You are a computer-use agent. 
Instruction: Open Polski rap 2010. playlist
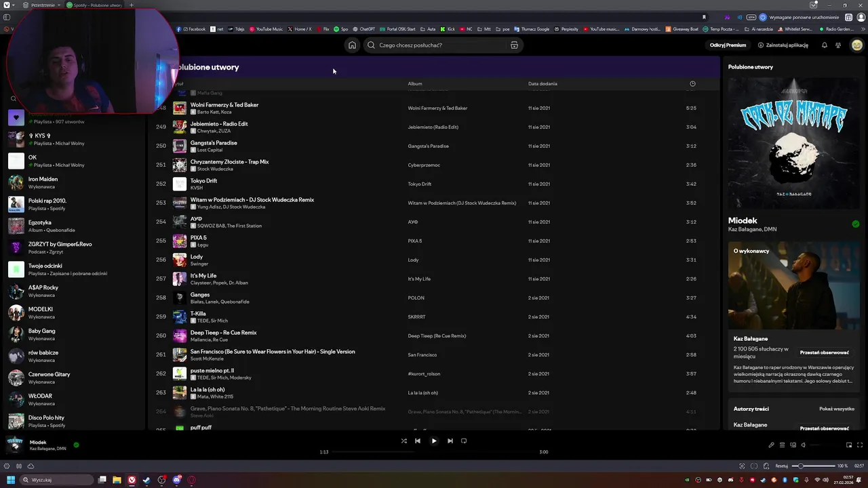click(76, 205)
